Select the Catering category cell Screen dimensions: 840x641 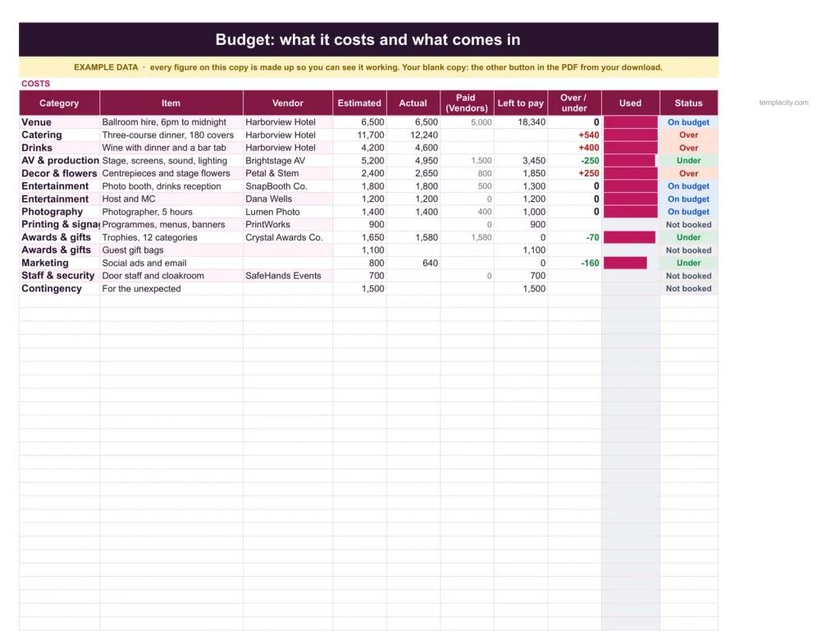tap(59, 135)
